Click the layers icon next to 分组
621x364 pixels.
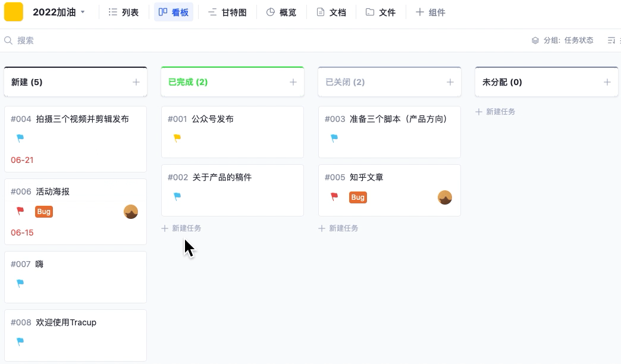[x=534, y=40]
